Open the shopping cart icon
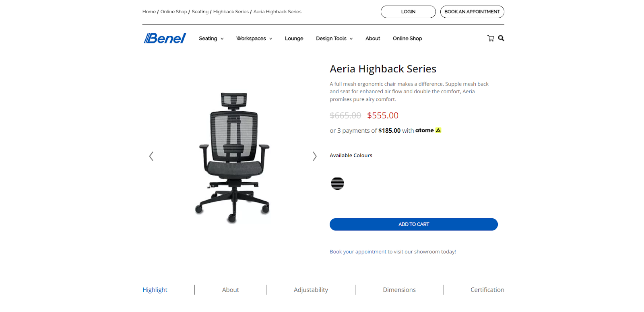The height and width of the screenshot is (312, 644). (x=491, y=38)
